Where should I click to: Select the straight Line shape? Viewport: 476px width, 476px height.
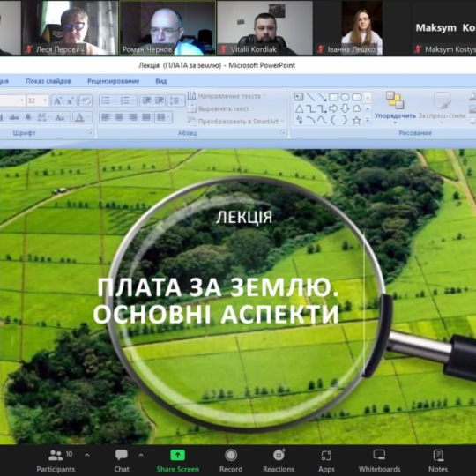point(310,97)
